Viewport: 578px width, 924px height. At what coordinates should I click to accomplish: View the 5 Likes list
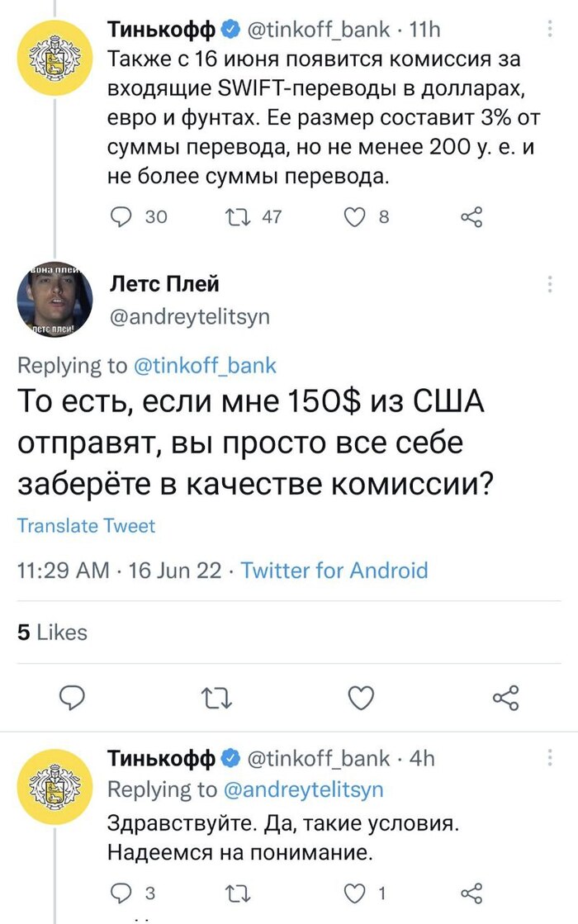(52, 633)
